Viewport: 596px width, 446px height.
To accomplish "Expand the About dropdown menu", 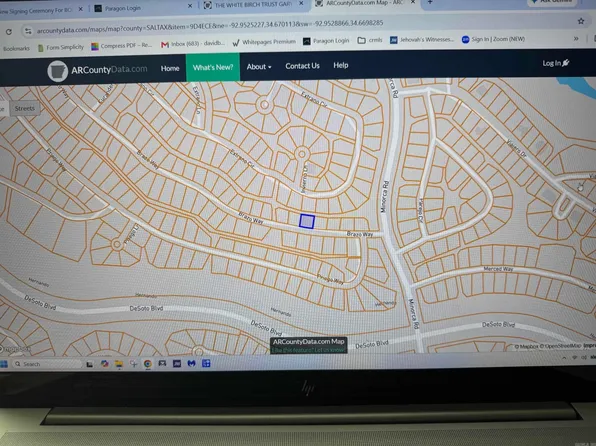I will (x=259, y=67).
